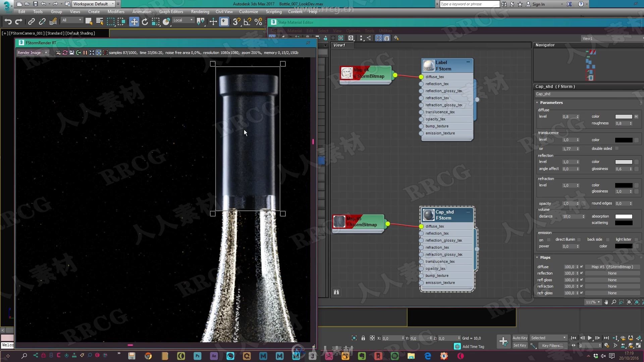Uncheck the refraction map enable checkbox
Viewport: 644px width, 362px height.
click(582, 286)
